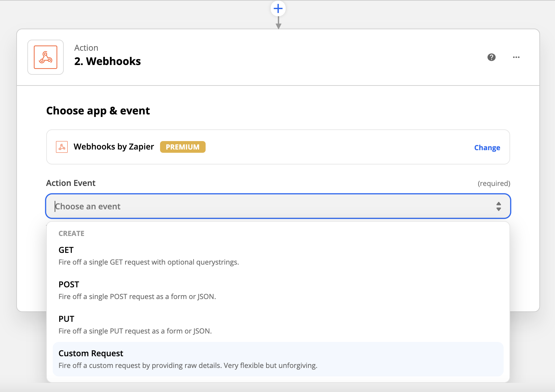The image size is (555, 392).
Task: Click the small Webhooks by Zapier icon
Action: (62, 147)
